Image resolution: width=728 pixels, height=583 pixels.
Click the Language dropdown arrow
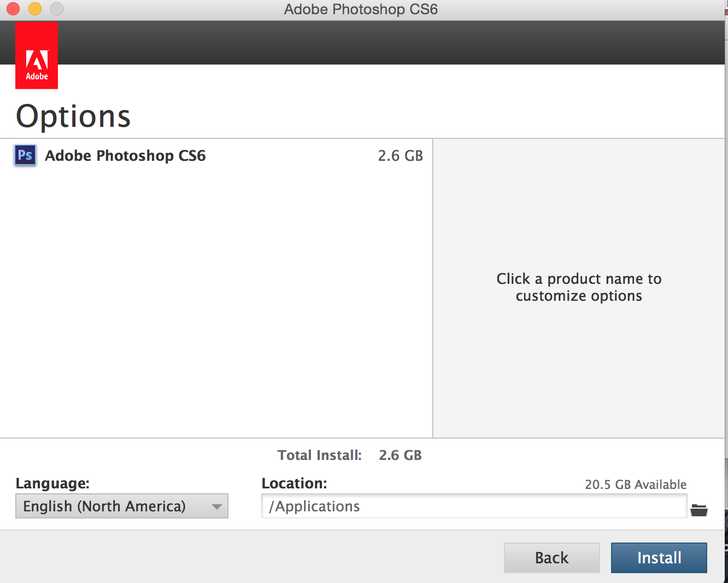coord(217,507)
